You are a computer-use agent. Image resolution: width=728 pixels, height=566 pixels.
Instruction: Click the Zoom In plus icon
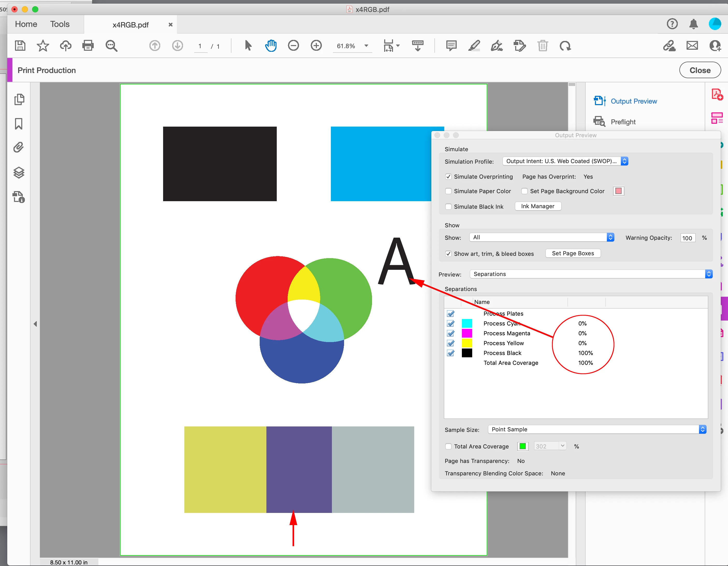click(x=316, y=45)
